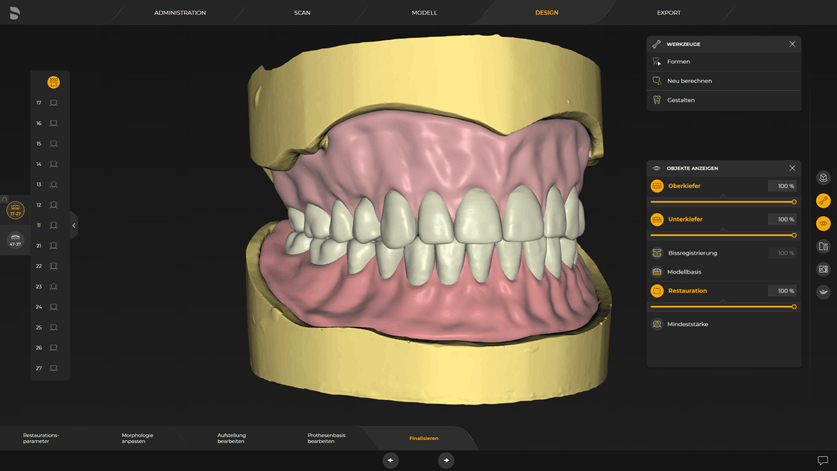The width and height of the screenshot is (837, 471).
Task: Open the Gestalten tool
Action: pyautogui.click(x=680, y=100)
